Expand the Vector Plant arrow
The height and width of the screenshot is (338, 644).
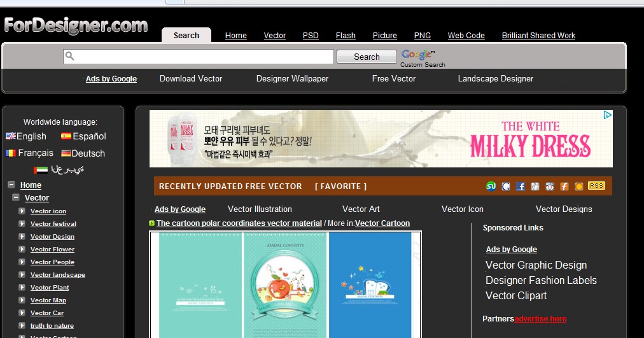22,287
